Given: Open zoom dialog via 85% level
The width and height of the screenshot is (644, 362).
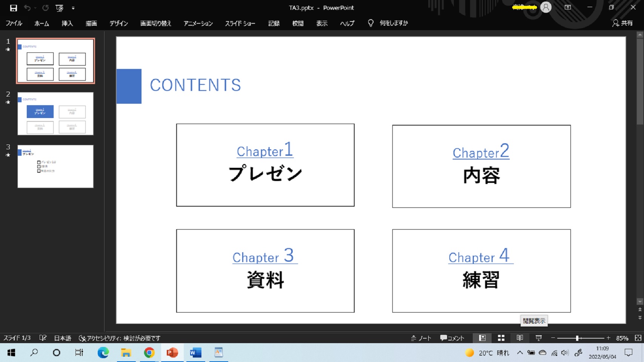Looking at the screenshot, I should 622,338.
